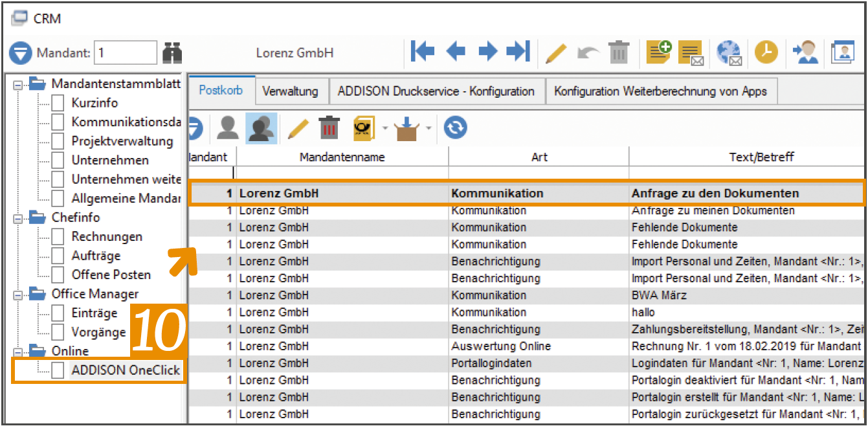Click the box with download arrow icon
The height and width of the screenshot is (426, 868).
(407, 128)
